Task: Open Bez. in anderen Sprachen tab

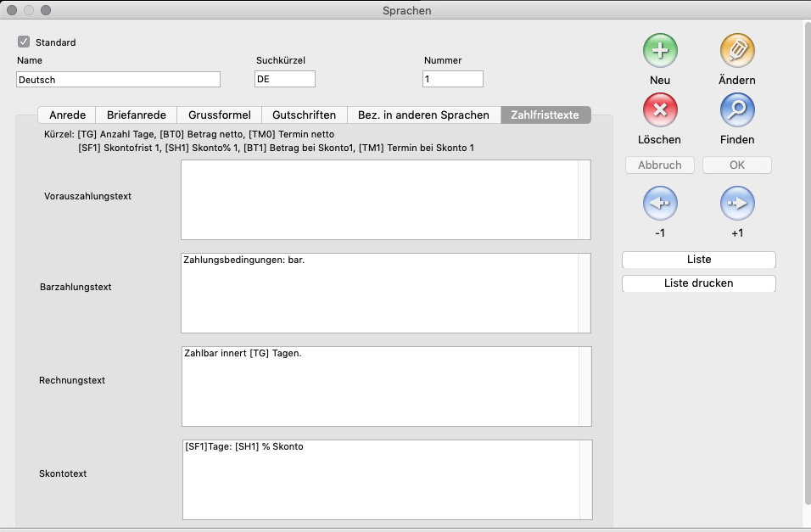Action: pos(423,115)
